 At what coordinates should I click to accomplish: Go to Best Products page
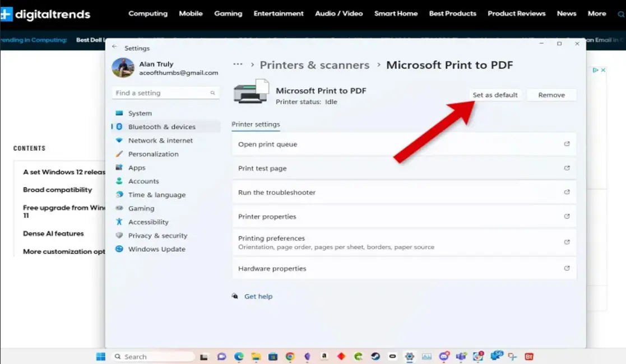(453, 13)
